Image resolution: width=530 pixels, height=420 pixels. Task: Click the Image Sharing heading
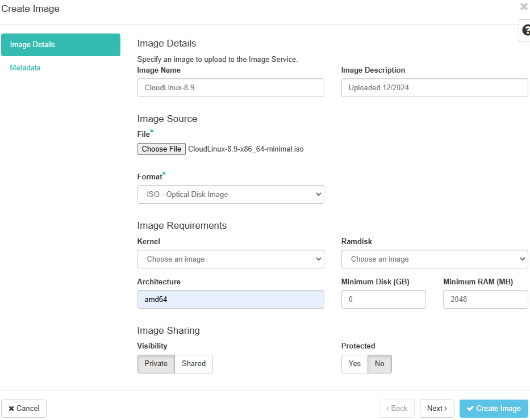coord(168,331)
